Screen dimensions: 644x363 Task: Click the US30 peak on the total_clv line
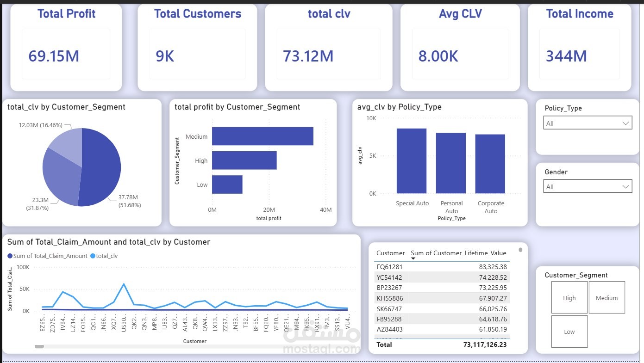124,284
